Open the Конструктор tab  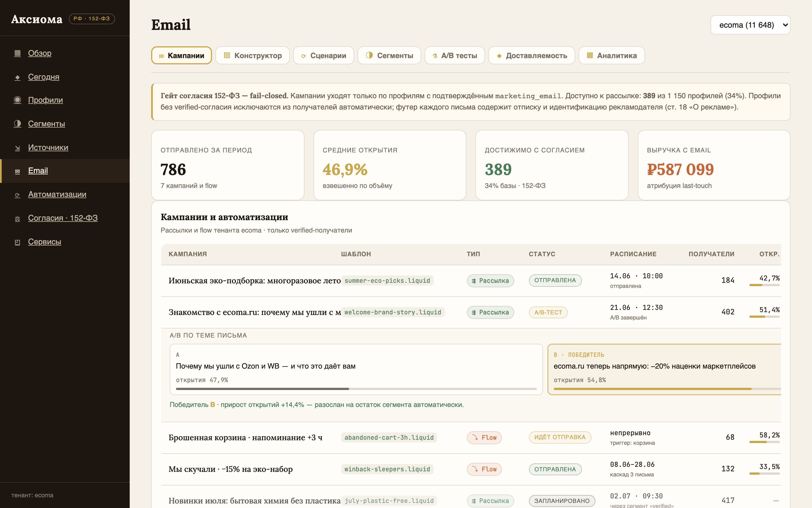point(253,55)
